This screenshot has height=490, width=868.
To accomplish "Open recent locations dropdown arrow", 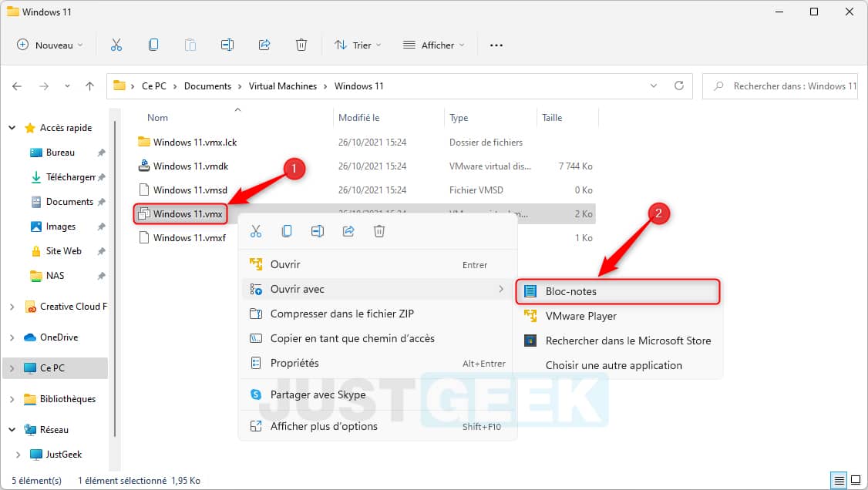I will [67, 86].
